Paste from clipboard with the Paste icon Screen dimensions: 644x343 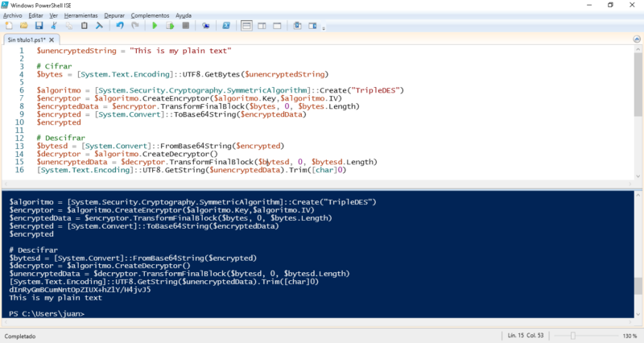pos(85,26)
